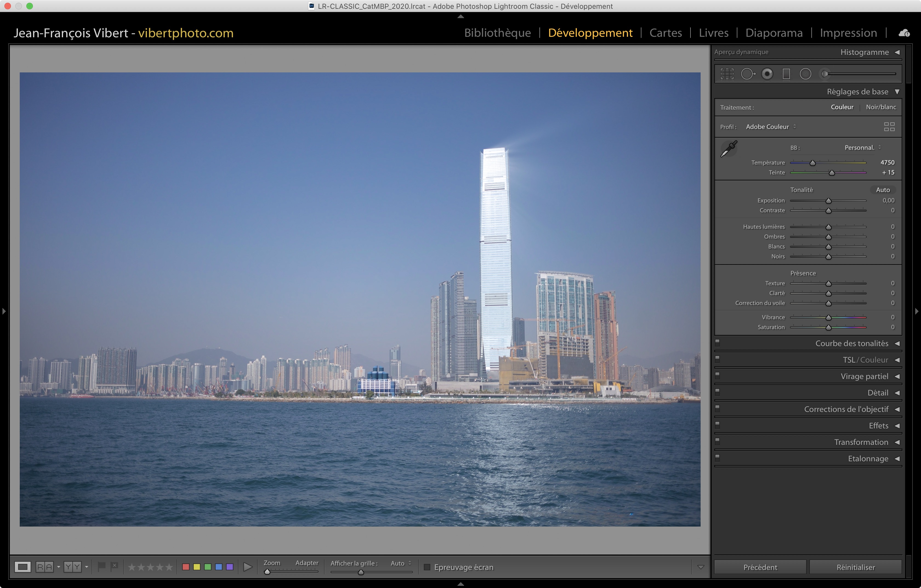921x588 pixels.
Task: Select the graduated filter tool
Action: [786, 74]
